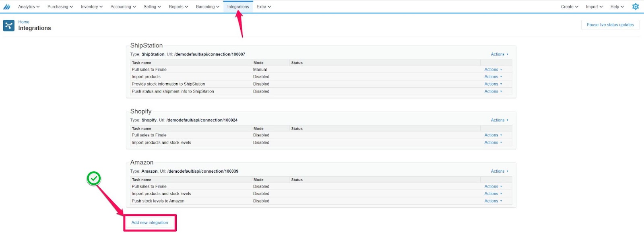644x233 pixels.
Task: Open Actions for Push stock levels to Amazon
Action: coord(493,201)
